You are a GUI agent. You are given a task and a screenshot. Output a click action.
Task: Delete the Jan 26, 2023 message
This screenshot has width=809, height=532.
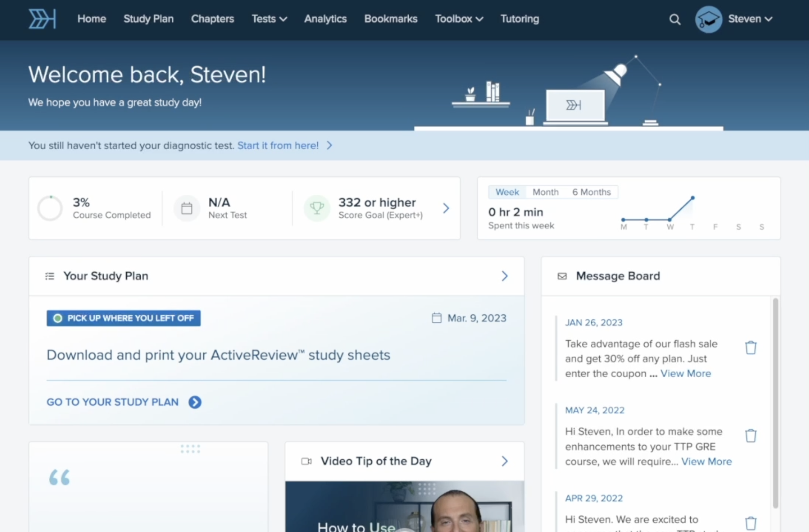[x=750, y=348]
